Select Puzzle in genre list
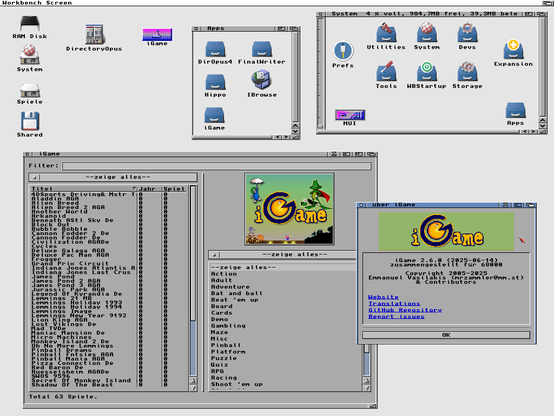This screenshot has width=554, height=416. click(224, 358)
